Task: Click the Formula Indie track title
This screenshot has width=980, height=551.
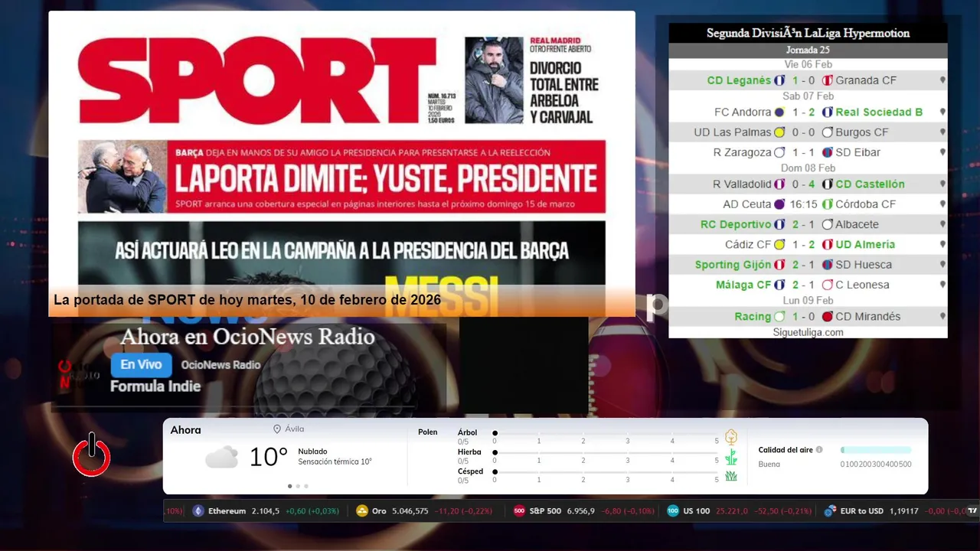Action: [x=155, y=386]
